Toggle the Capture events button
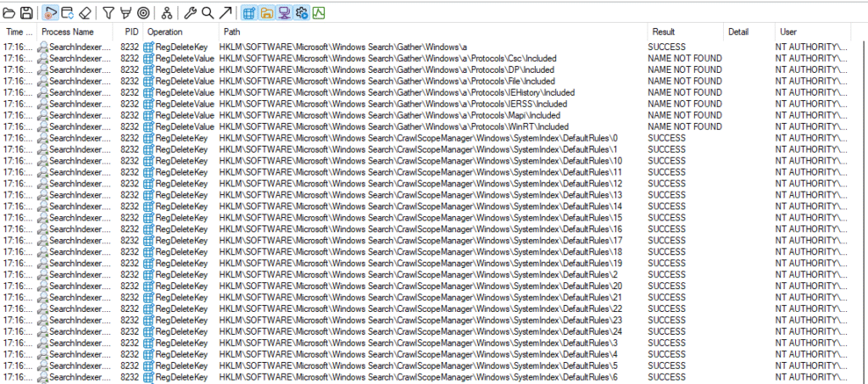This screenshot has width=868, height=384. [51, 13]
